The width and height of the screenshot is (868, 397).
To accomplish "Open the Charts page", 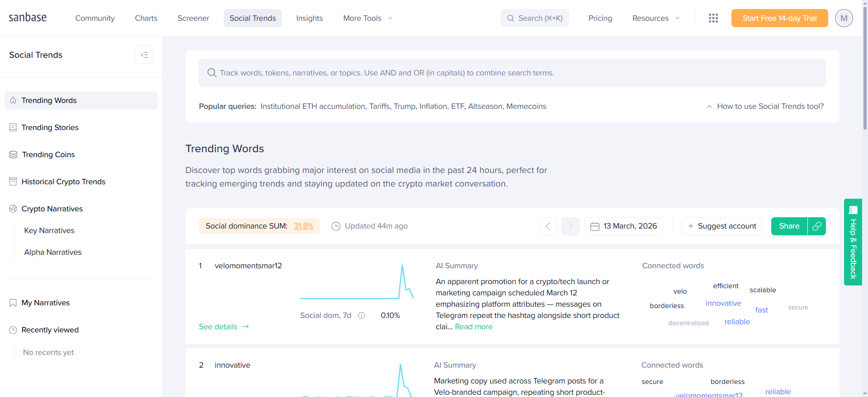I will point(146,18).
